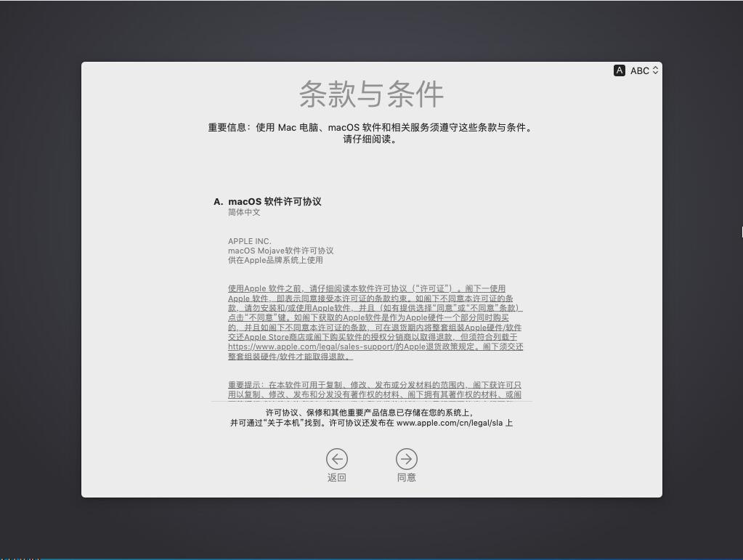Click the keyboard layout icon in the corner

[619, 70]
